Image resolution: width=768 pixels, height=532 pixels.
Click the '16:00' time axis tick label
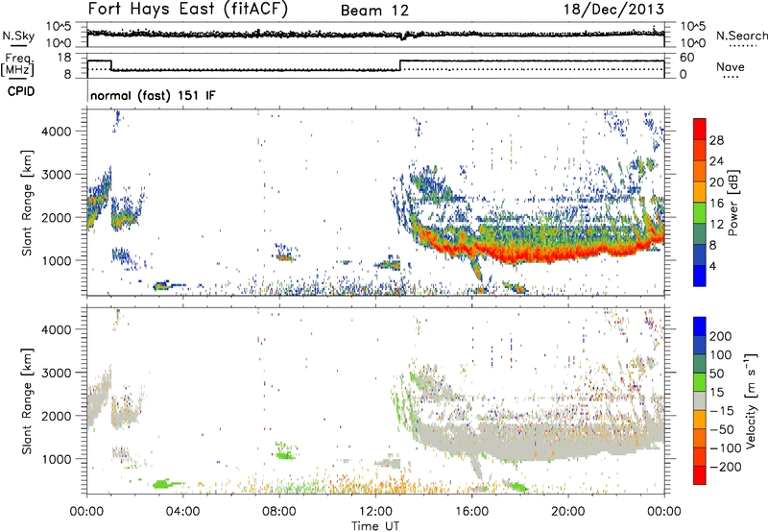click(x=471, y=512)
